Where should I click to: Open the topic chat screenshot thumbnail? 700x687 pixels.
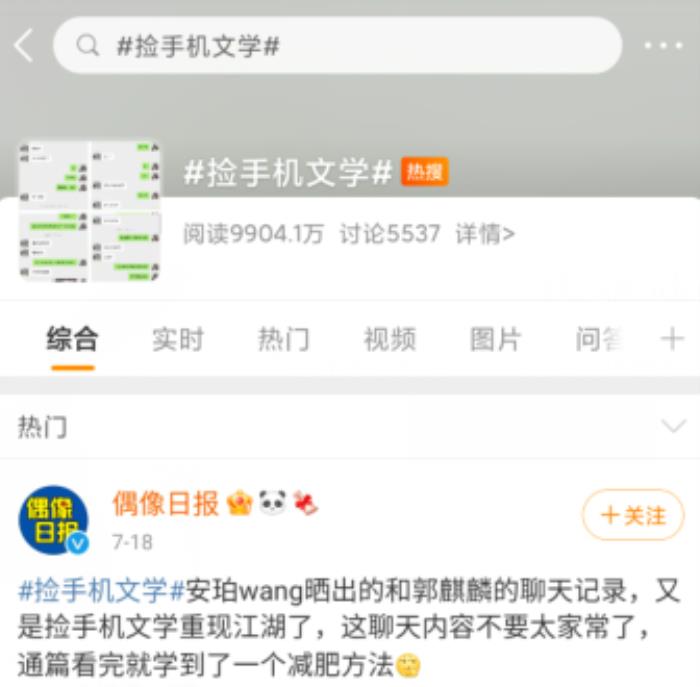click(90, 211)
